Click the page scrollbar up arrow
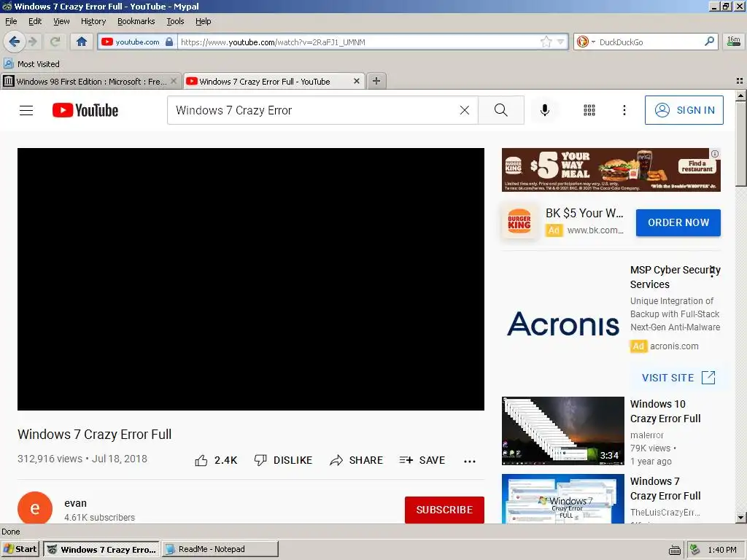 click(740, 96)
